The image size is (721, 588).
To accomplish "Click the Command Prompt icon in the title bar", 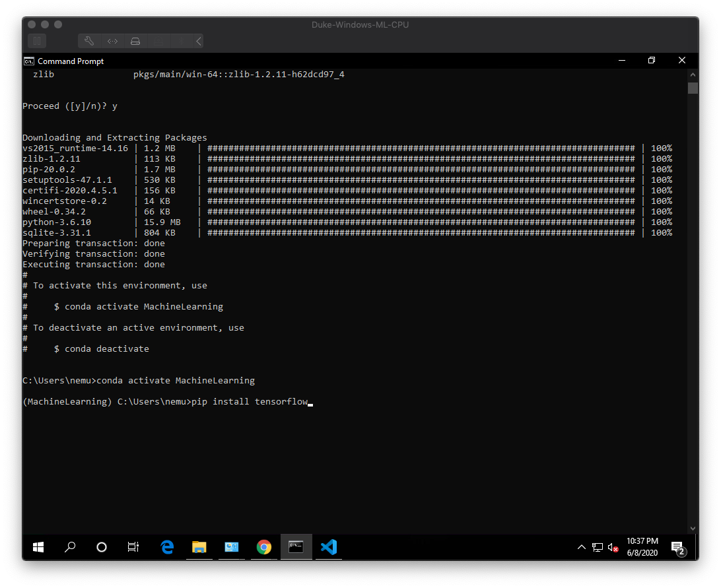I will [x=28, y=61].
